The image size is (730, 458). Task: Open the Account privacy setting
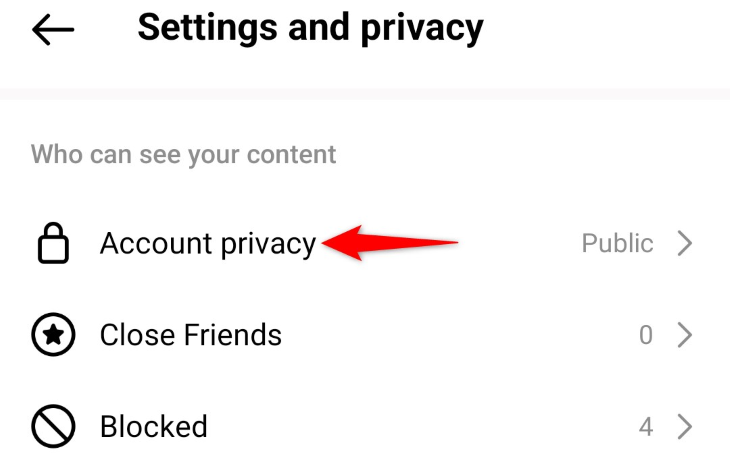click(x=207, y=244)
